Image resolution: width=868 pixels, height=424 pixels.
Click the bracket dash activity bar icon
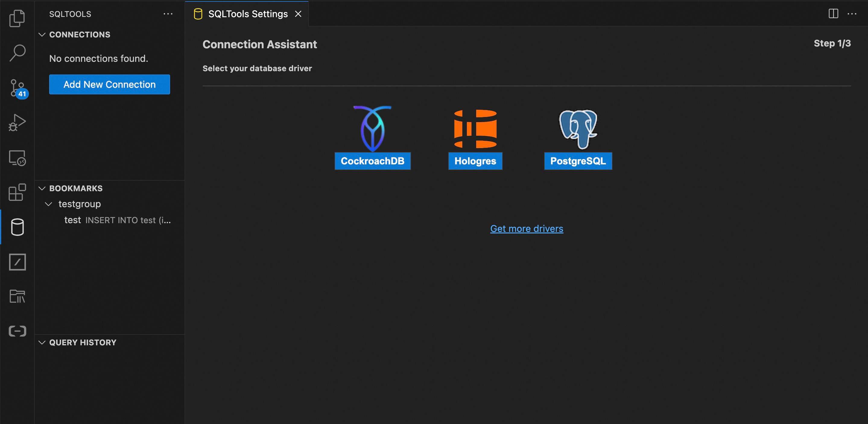coord(17,331)
